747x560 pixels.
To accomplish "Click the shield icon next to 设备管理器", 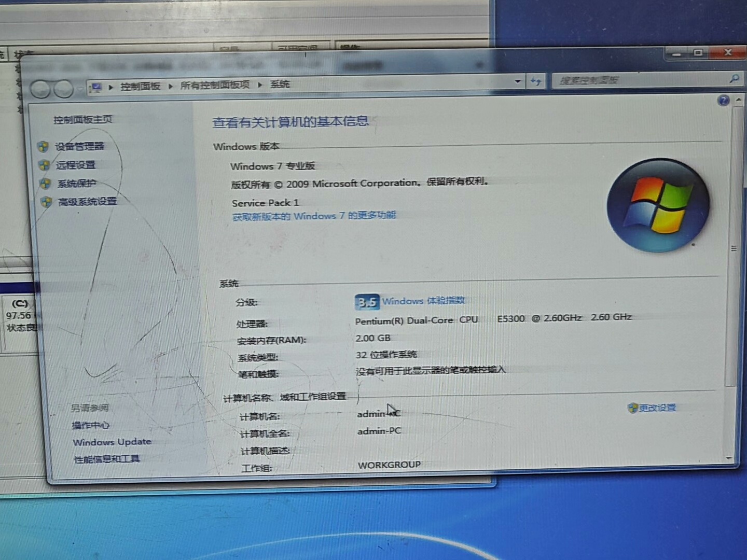I will 43,147.
